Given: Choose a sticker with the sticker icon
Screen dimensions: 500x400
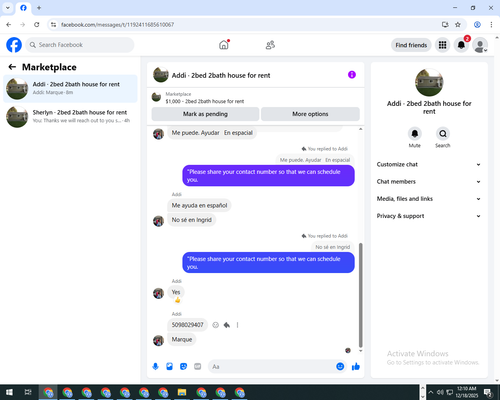Looking at the screenshot, I should [x=183, y=367].
